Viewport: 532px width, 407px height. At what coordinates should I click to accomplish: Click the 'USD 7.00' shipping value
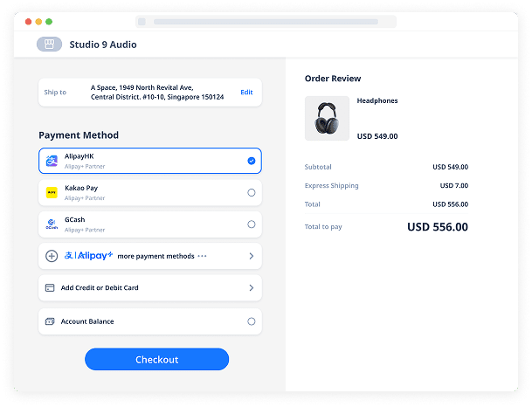pyautogui.click(x=454, y=185)
